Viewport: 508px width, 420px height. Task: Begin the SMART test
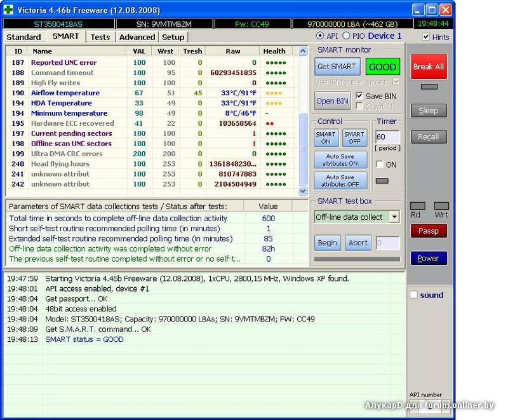tap(327, 243)
